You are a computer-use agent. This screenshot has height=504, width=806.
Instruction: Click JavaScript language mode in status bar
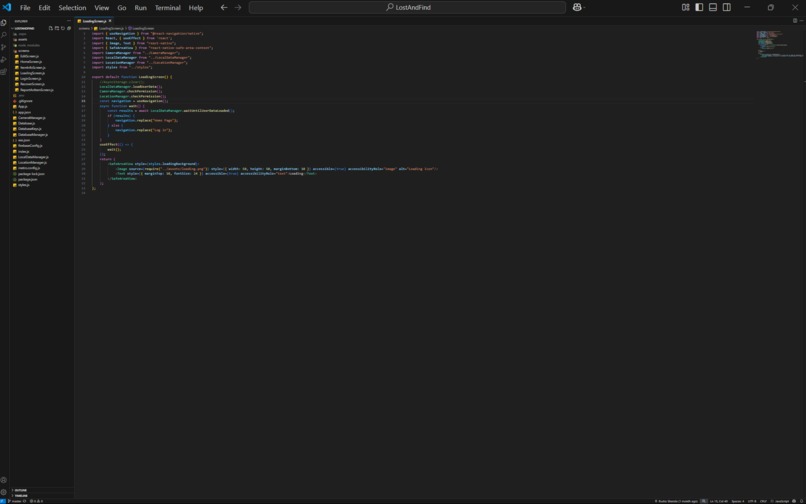click(x=782, y=501)
